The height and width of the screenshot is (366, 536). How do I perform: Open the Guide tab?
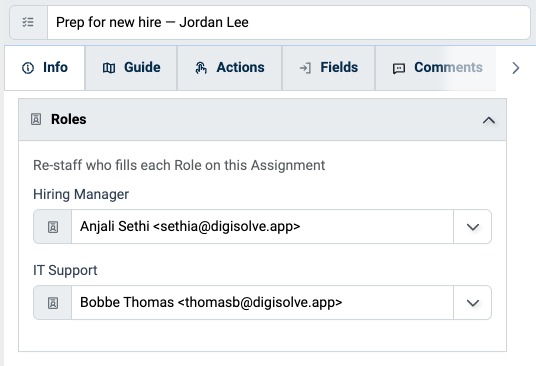131,68
